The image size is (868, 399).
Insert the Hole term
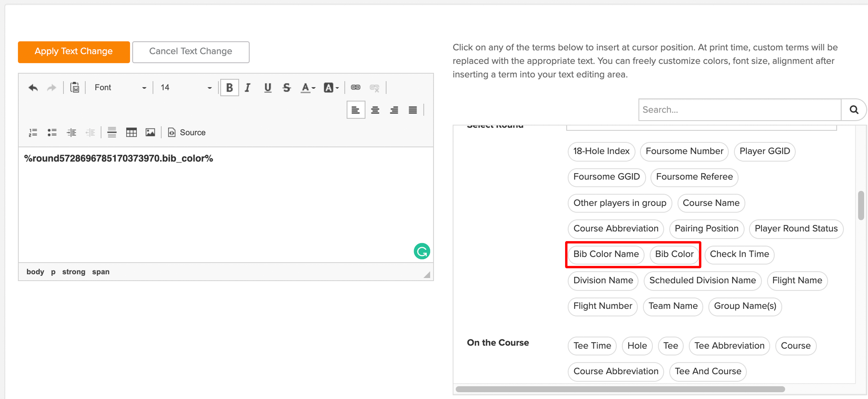click(x=637, y=346)
